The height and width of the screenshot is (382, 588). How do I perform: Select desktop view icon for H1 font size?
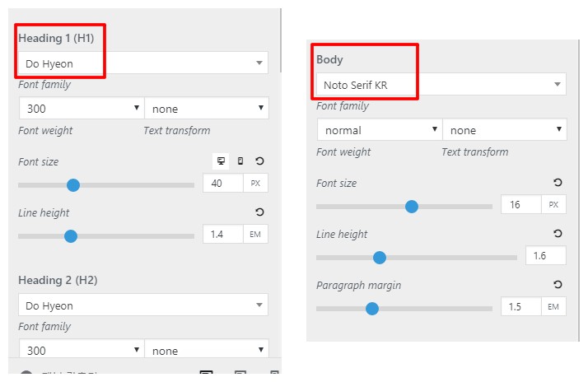(221, 161)
